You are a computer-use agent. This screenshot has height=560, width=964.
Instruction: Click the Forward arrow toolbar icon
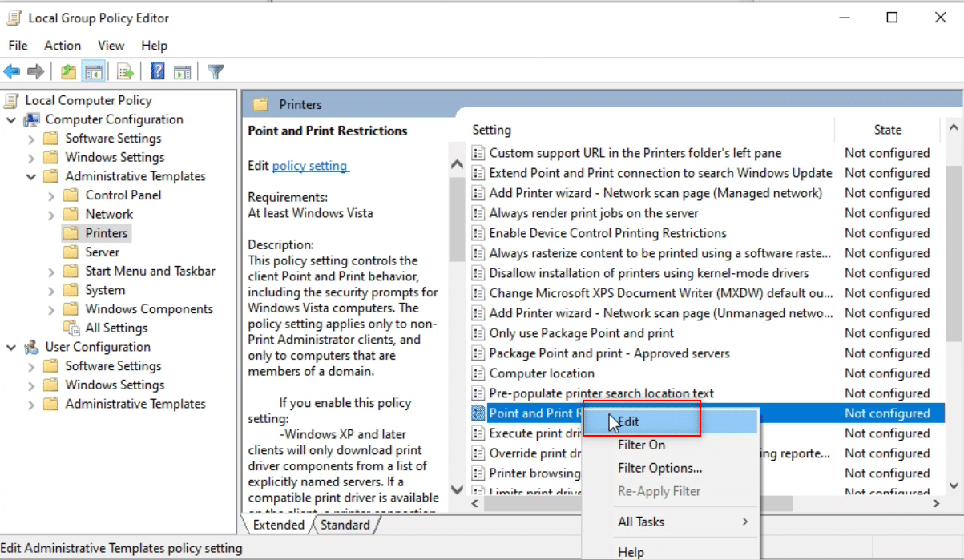coord(35,72)
